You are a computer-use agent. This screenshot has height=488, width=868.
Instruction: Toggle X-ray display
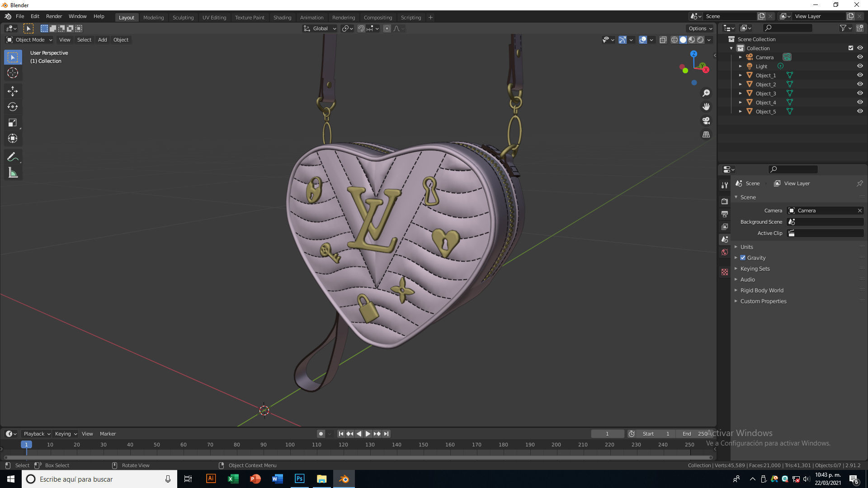[x=663, y=40]
